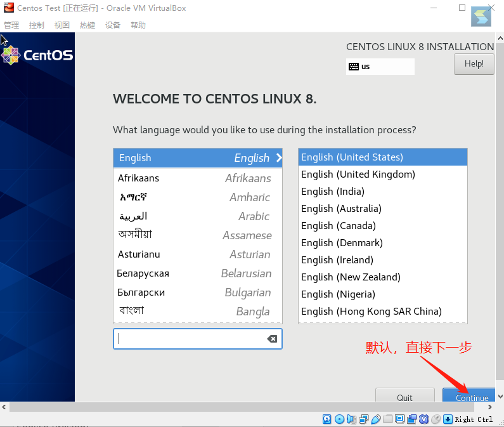Select English (New Zealand) locale
The height and width of the screenshot is (427, 504).
click(383, 277)
